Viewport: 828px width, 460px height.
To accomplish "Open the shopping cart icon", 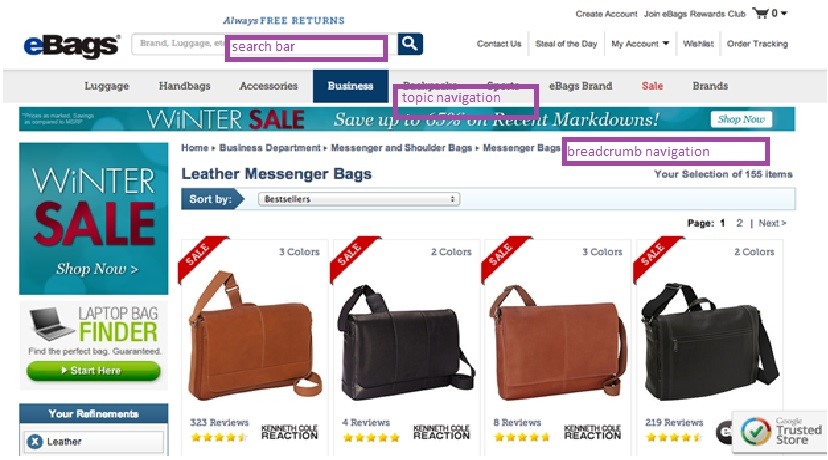I will (760, 13).
